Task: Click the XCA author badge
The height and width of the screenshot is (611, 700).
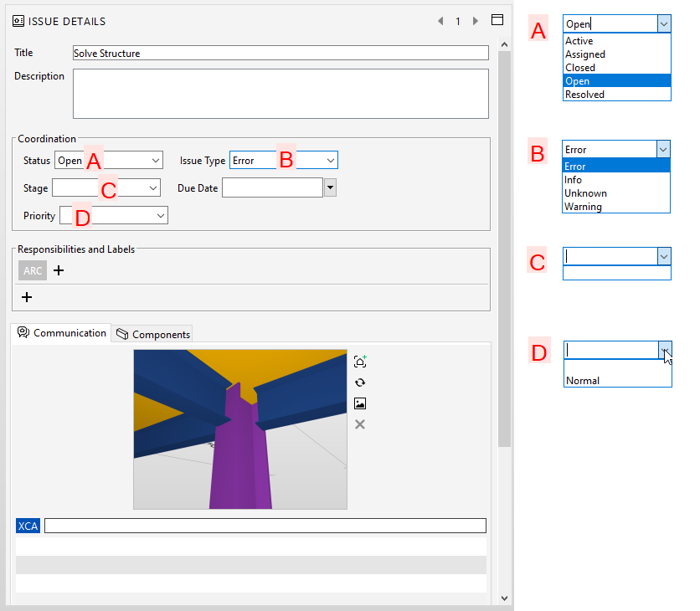Action: [28, 526]
